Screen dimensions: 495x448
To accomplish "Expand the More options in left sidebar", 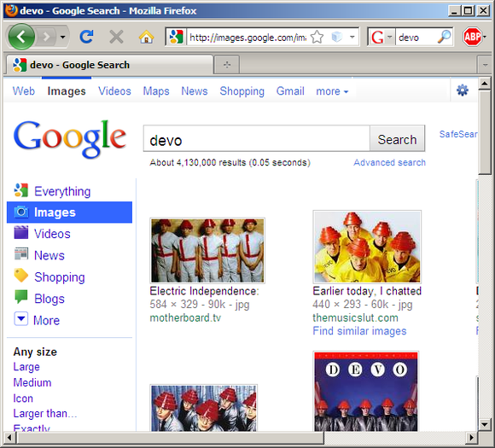I will pos(38,320).
